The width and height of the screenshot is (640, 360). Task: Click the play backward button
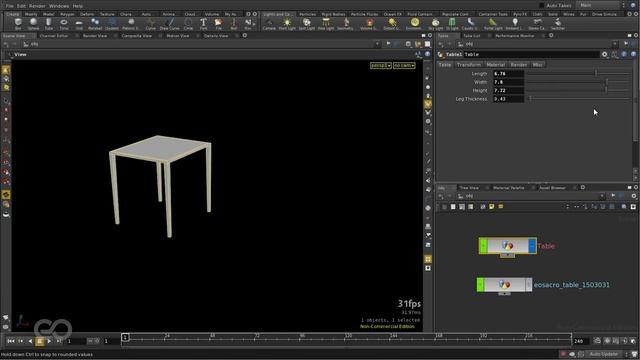[30, 341]
